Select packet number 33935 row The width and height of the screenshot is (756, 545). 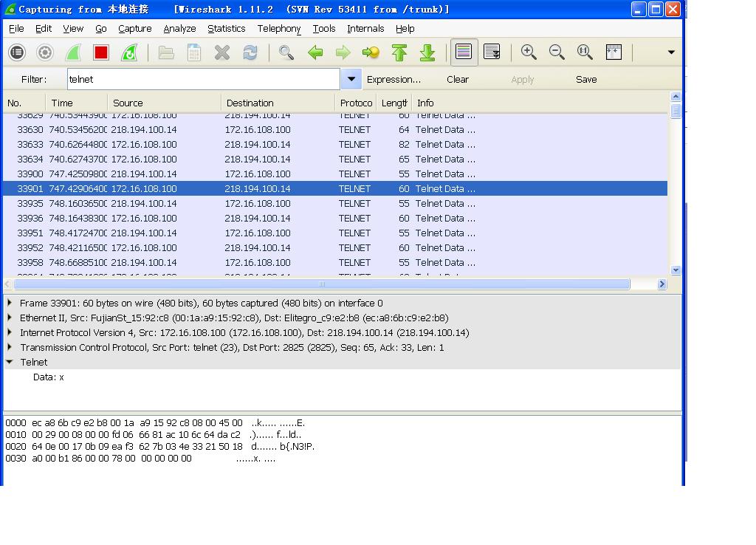point(336,204)
